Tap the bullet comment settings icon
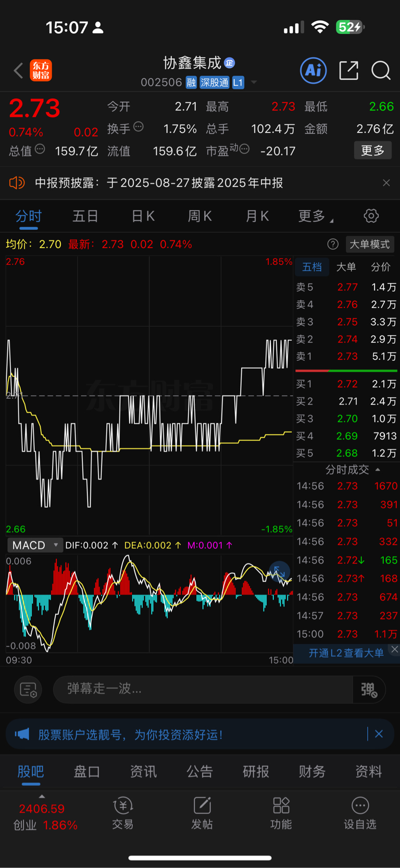The width and height of the screenshot is (400, 868). tap(28, 690)
